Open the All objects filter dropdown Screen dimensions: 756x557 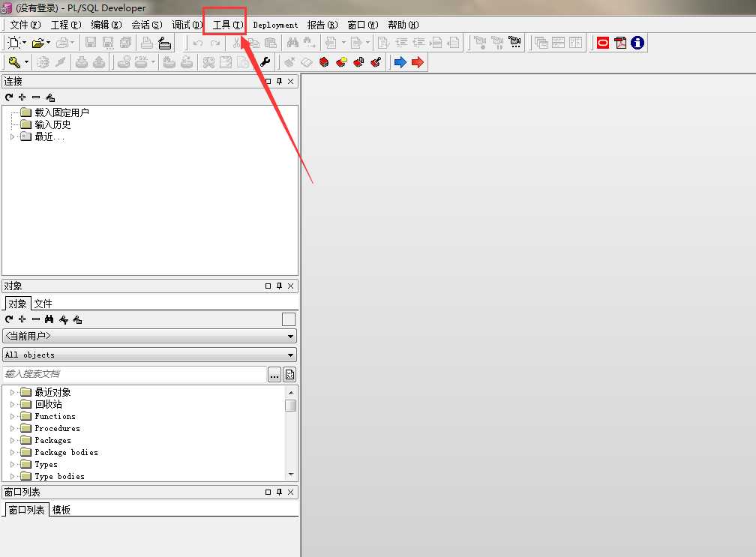149,355
